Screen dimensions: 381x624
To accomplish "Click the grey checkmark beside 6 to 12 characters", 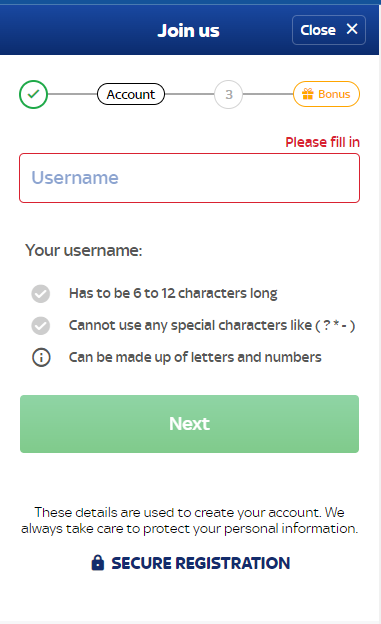I will [x=41, y=294].
